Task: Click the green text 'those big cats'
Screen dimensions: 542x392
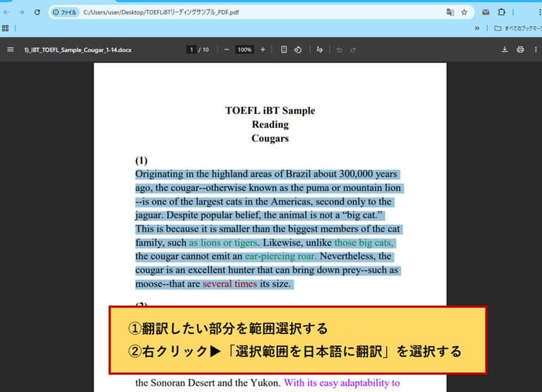Action: [x=363, y=242]
